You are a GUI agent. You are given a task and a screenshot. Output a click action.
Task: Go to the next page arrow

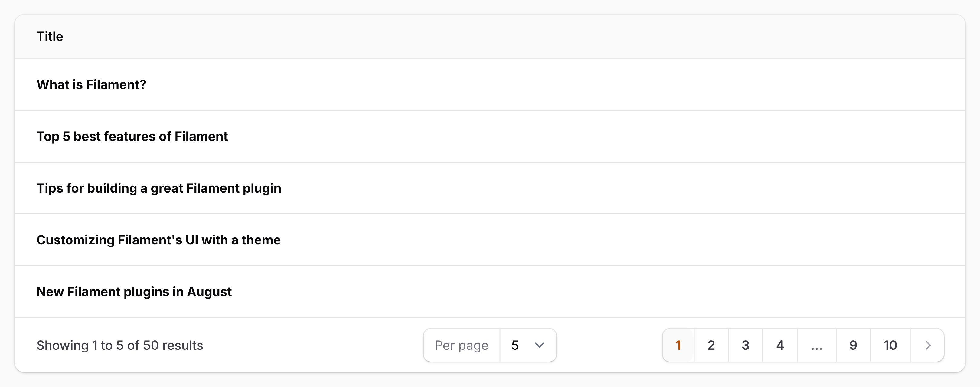(927, 345)
